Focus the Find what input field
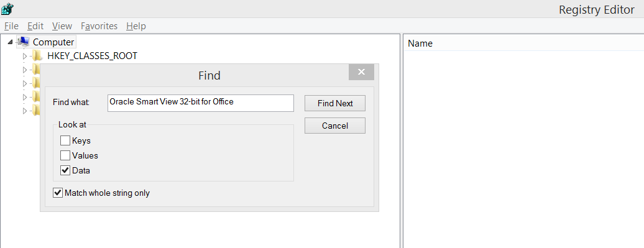Viewport: 644px width, 248px height. pos(201,103)
